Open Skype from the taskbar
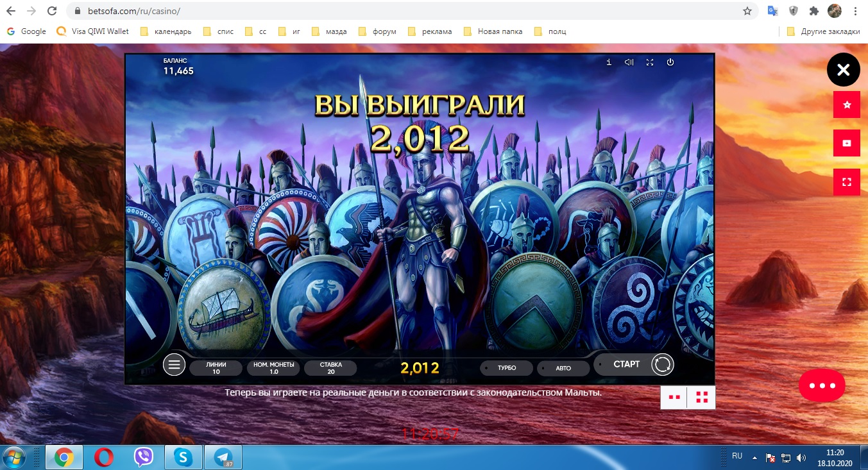This screenshot has height=470, width=868. [183, 457]
